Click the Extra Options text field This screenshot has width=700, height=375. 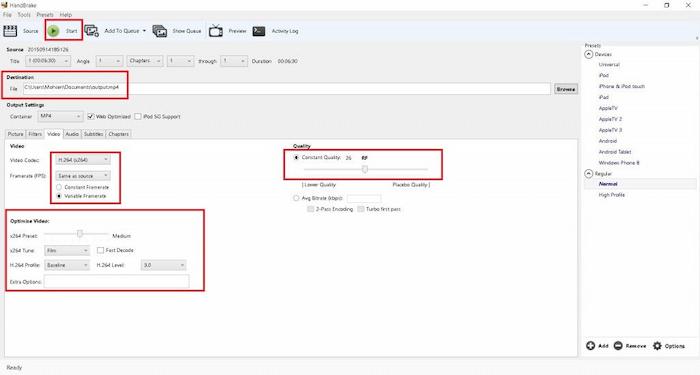pyautogui.click(x=117, y=281)
